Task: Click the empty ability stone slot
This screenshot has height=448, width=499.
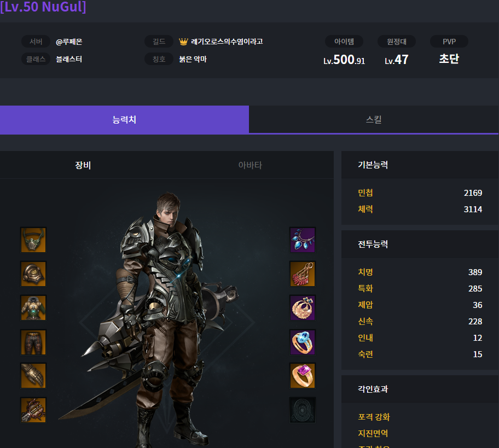Action: pos(303,410)
